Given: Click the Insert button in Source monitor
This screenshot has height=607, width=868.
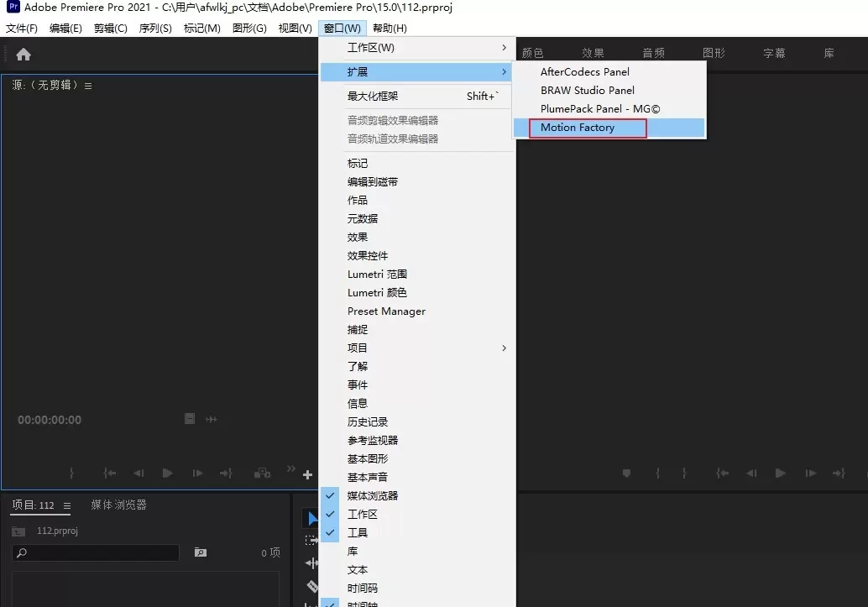Looking at the screenshot, I should (262, 473).
